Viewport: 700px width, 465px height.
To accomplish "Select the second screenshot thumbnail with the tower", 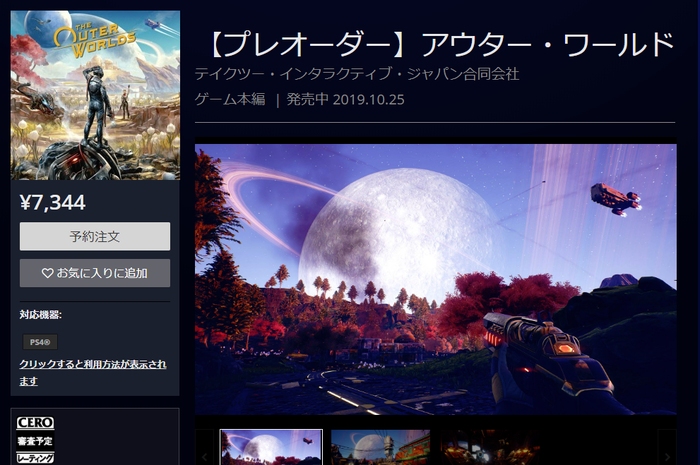I will point(380,447).
